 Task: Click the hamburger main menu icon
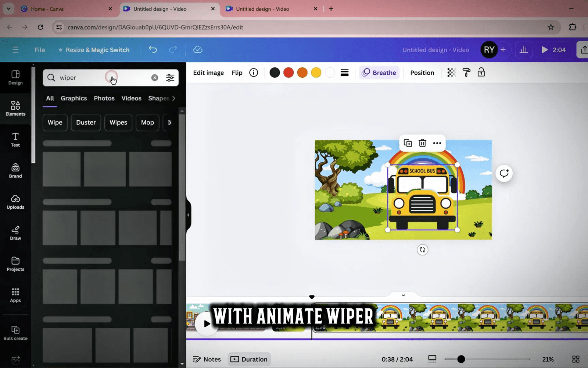point(15,50)
